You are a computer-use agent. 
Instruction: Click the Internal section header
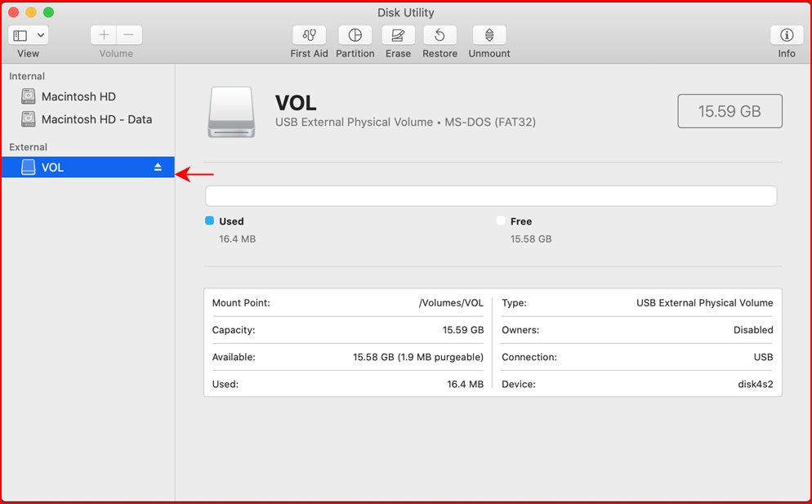[27, 76]
